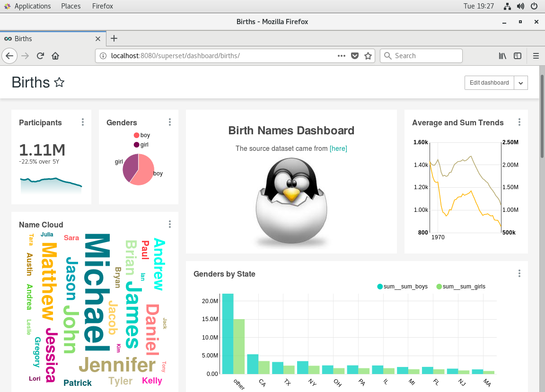Toggle the girl series in Genders legend
Screen dimensions: 545x392
(x=141, y=145)
